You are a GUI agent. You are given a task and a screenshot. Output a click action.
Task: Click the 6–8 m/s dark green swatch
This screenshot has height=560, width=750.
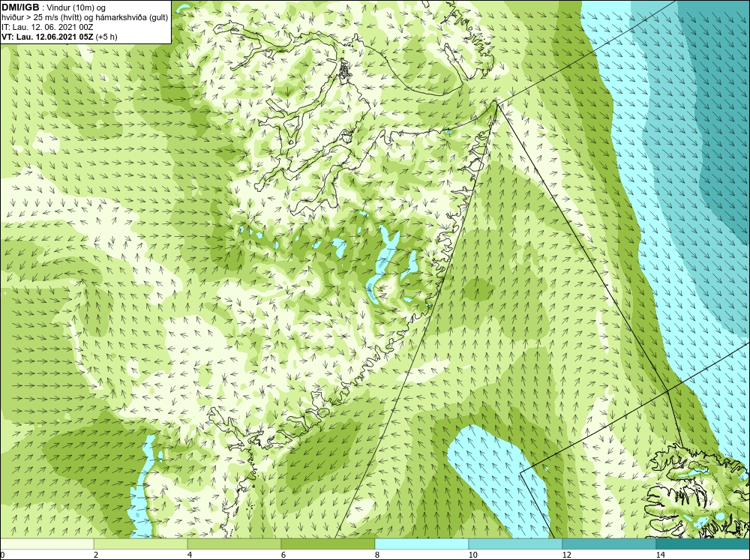click(x=328, y=544)
